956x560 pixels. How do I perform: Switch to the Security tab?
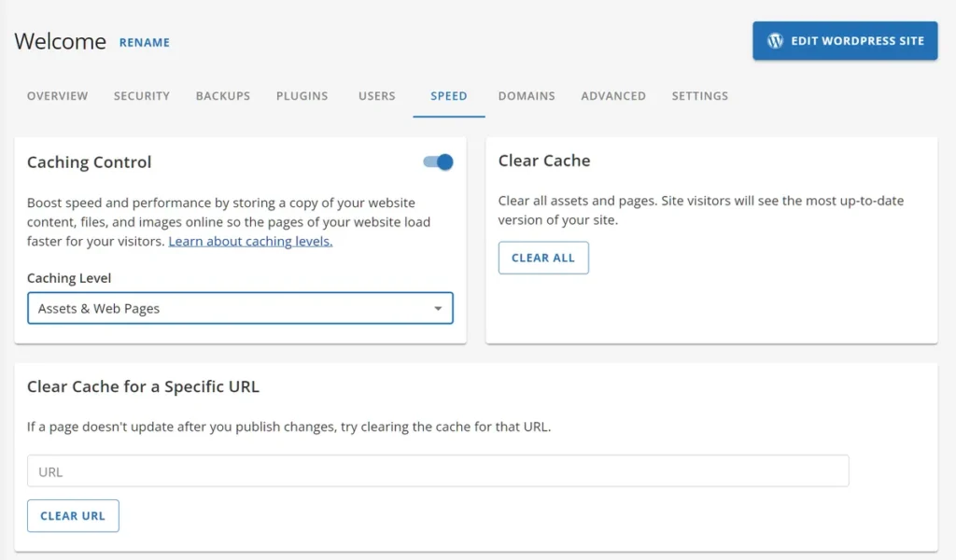(142, 96)
